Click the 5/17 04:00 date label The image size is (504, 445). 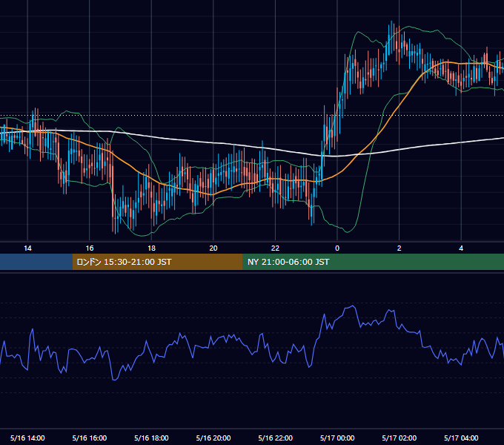[461, 438]
